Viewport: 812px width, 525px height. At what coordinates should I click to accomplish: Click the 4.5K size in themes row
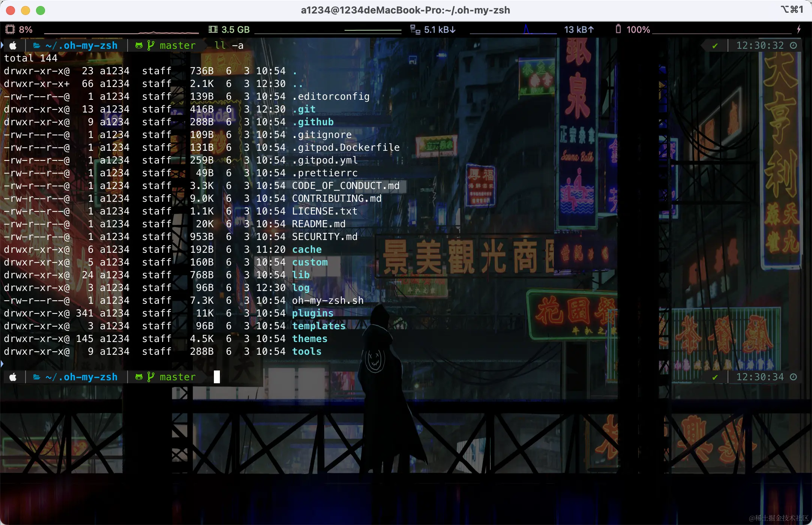tap(202, 339)
